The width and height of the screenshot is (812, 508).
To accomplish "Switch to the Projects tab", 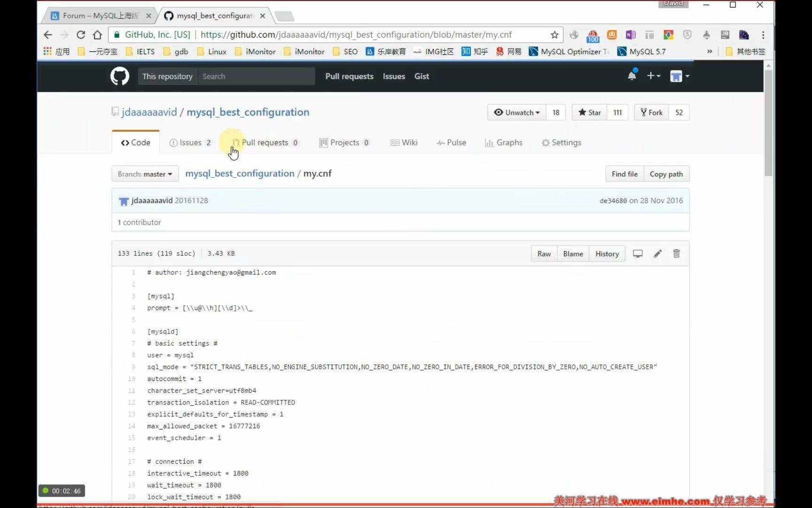I will (344, 143).
